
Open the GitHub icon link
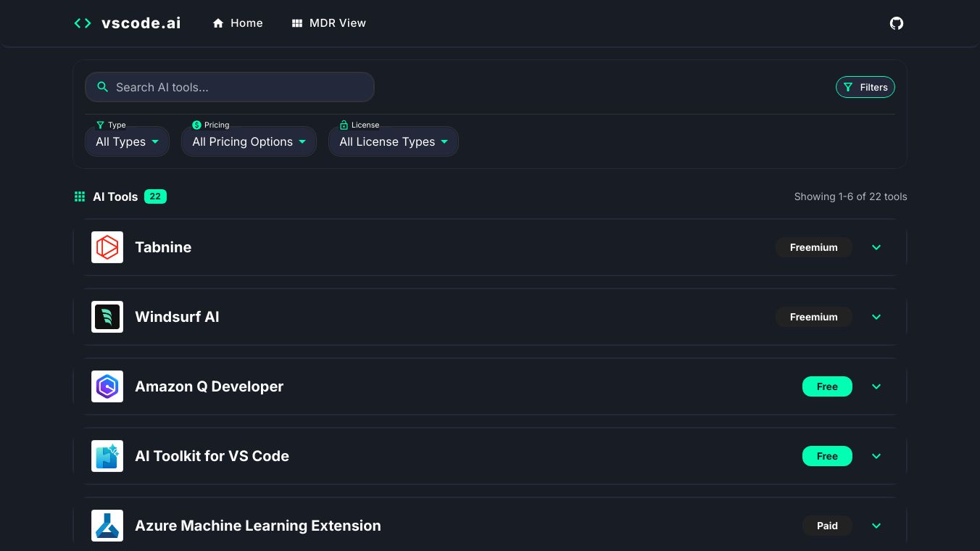pyautogui.click(x=897, y=23)
